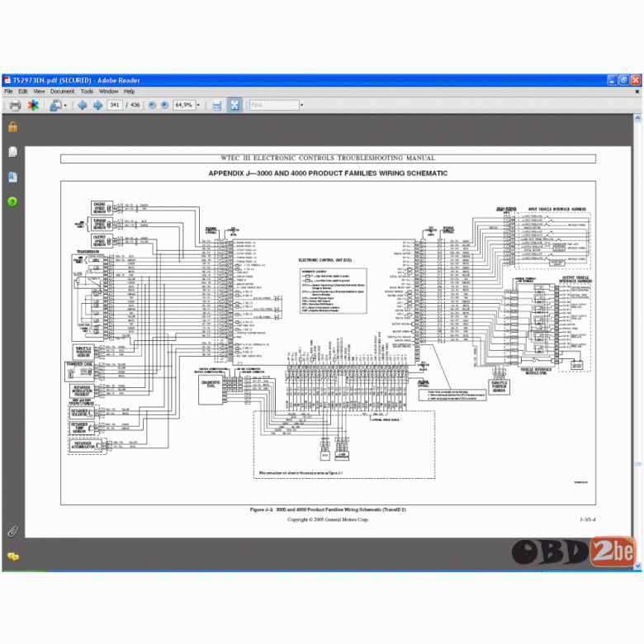The image size is (644, 644).
Task: Open the Help menu
Action: click(x=130, y=92)
